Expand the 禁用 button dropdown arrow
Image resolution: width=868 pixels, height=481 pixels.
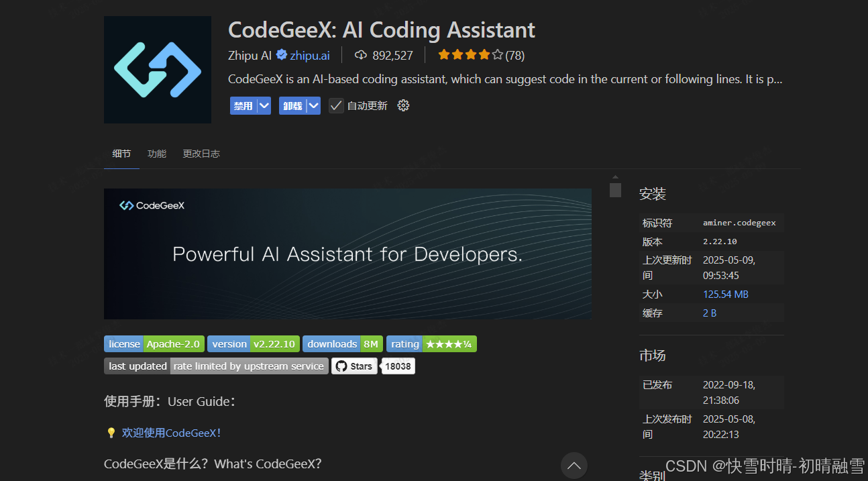point(264,105)
